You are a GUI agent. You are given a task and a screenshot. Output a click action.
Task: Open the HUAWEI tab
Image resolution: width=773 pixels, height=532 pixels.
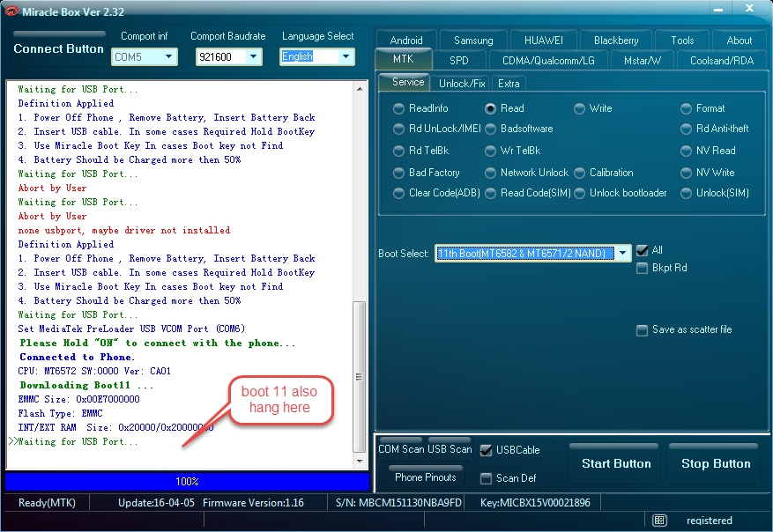pyautogui.click(x=543, y=41)
